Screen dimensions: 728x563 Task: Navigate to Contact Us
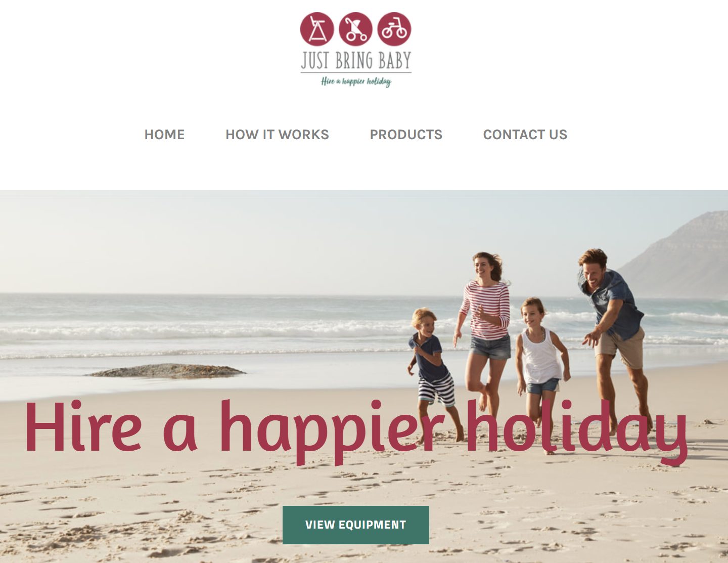pos(525,135)
